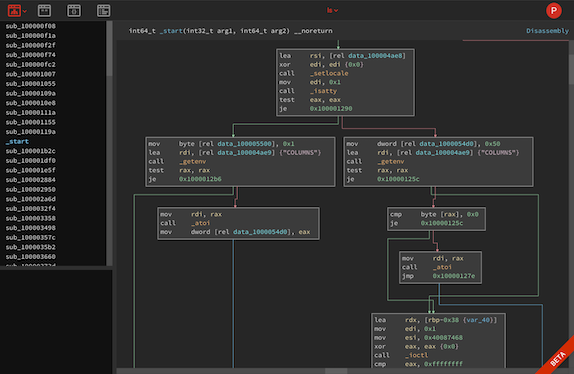The height and width of the screenshot is (374, 574).
Task: Click the red BETA corner ribbon
Action: tap(558, 358)
